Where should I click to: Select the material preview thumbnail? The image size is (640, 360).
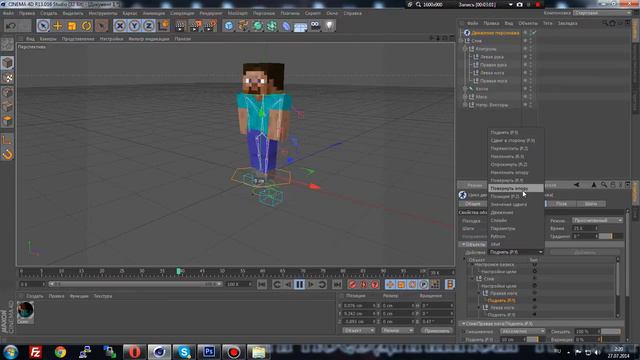25,311
